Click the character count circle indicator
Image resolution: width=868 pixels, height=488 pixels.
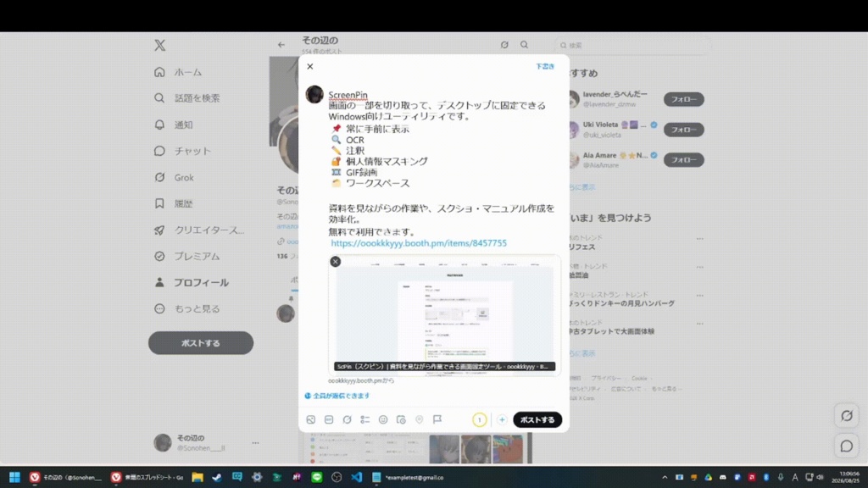click(x=480, y=420)
